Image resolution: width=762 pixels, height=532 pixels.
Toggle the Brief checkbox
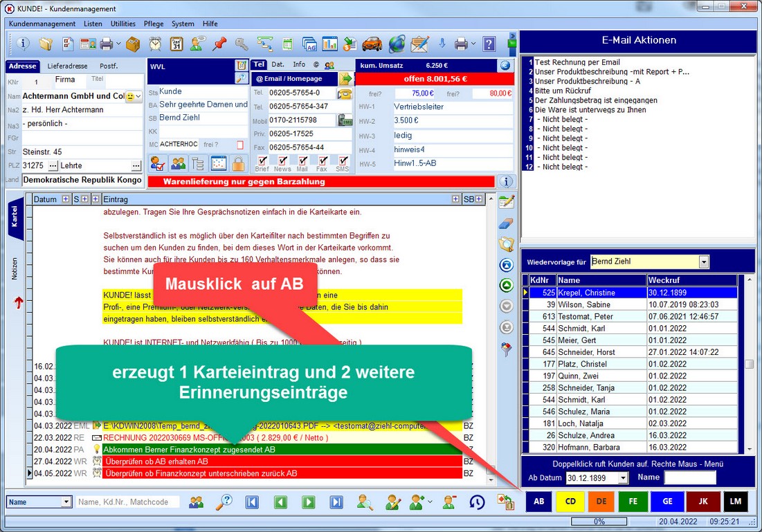(262, 160)
